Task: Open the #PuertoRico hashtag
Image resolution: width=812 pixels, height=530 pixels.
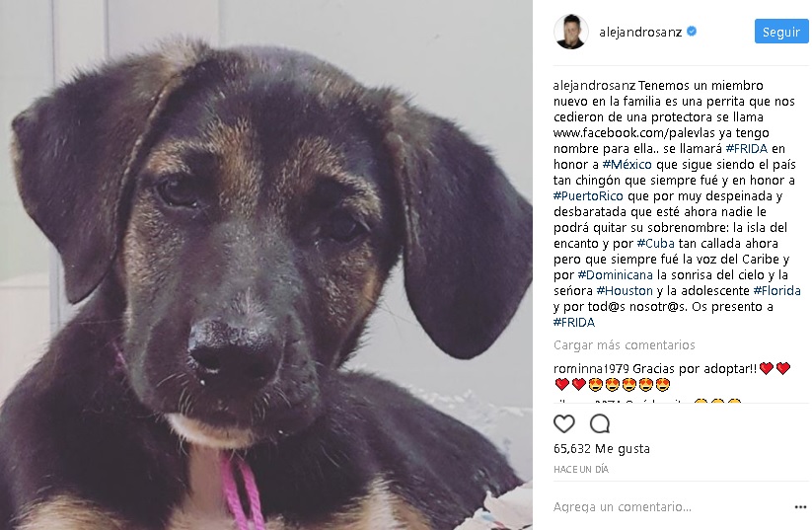Action: tap(588, 195)
